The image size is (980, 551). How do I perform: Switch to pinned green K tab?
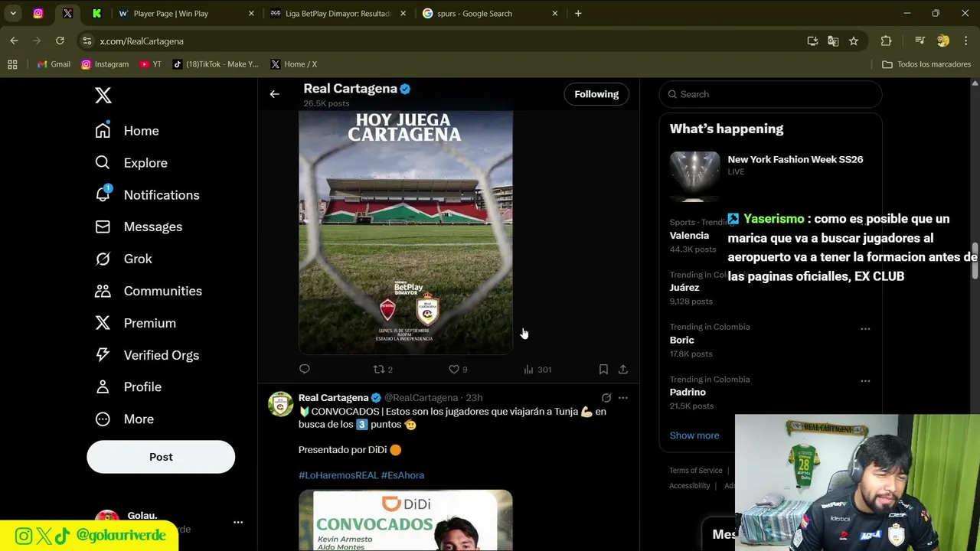[96, 14]
